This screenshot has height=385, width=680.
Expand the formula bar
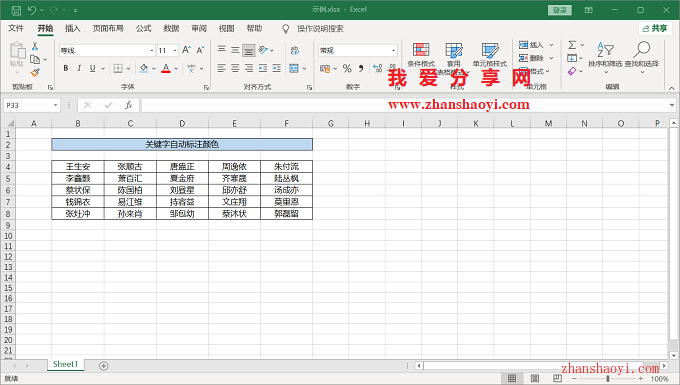coord(672,105)
